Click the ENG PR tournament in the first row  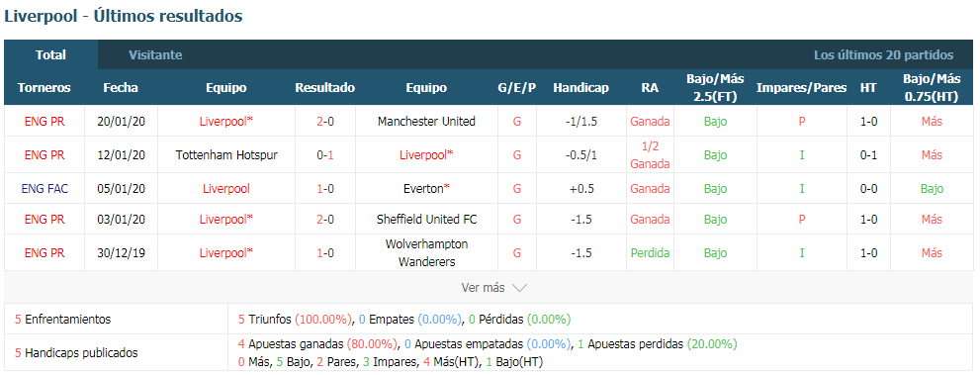click(45, 122)
